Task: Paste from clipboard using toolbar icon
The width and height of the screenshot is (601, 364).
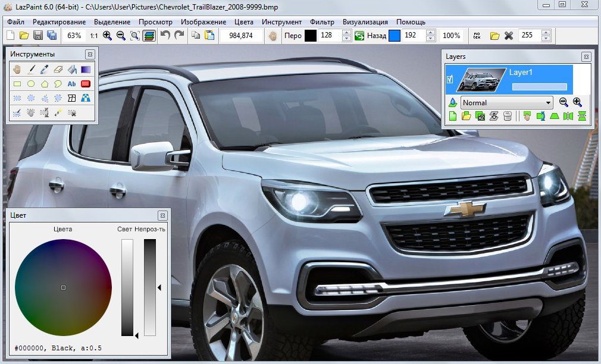Action: pos(209,36)
